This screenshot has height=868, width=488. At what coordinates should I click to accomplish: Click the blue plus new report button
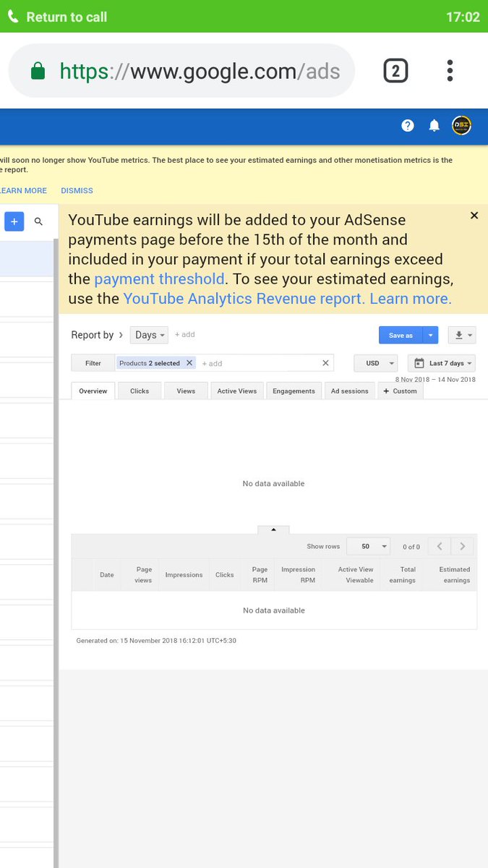(14, 221)
